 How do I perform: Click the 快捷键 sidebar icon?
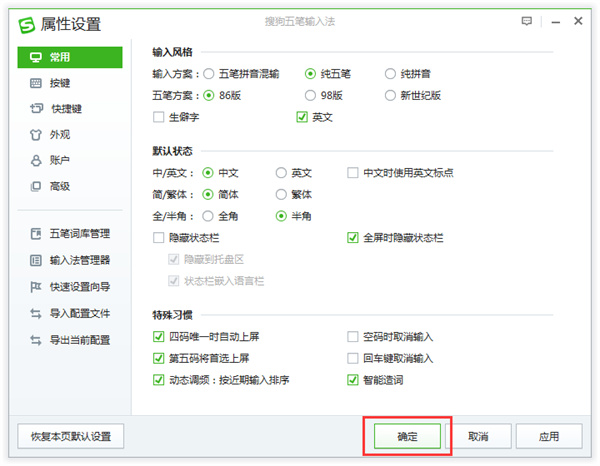coord(37,109)
